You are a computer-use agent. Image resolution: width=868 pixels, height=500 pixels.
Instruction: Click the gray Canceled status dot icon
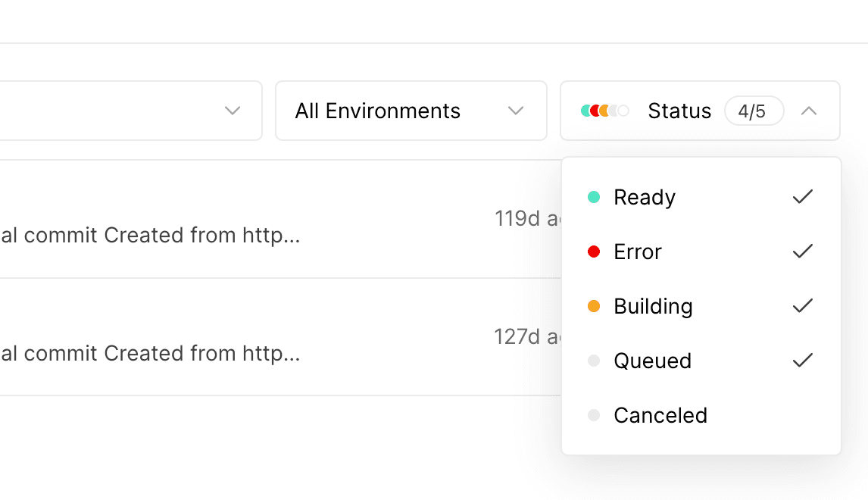click(594, 415)
